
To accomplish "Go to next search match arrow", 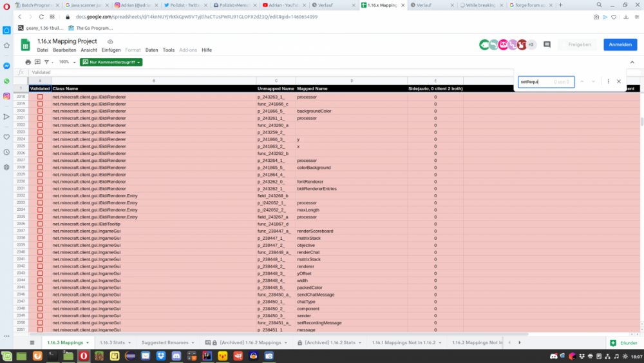I will coord(593,81).
